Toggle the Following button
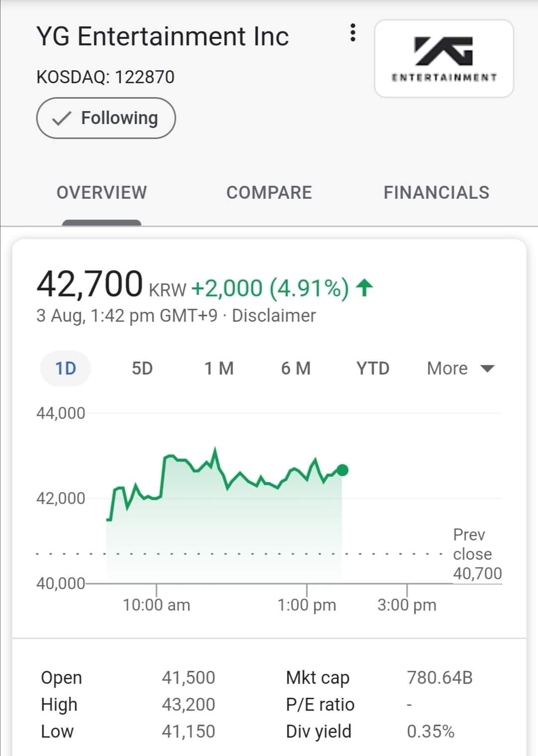538x756 pixels. coord(106,118)
